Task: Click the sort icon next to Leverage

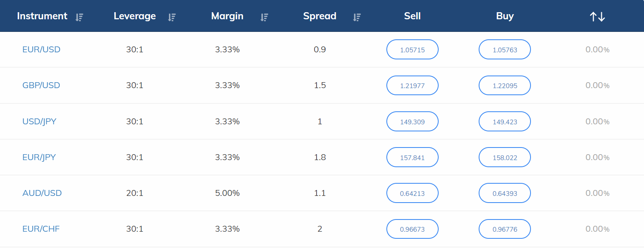Action: click(172, 17)
